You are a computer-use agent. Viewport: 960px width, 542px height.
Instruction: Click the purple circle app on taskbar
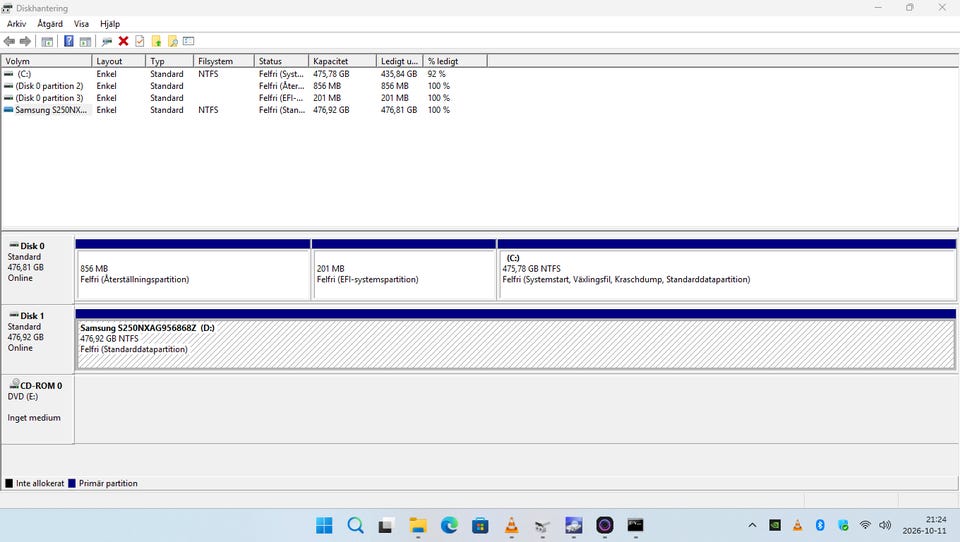click(x=604, y=525)
